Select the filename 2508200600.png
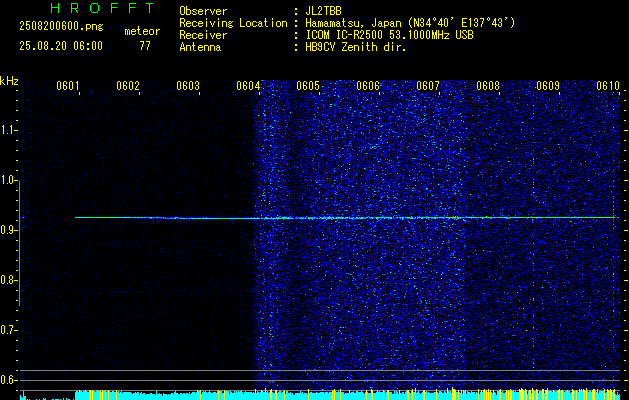This screenshot has height=400, width=629. point(61,27)
